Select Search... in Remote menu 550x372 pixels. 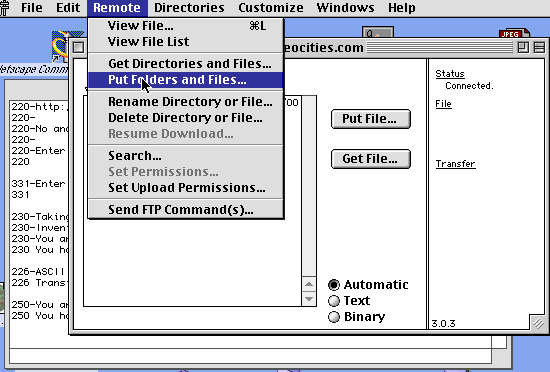(186, 156)
